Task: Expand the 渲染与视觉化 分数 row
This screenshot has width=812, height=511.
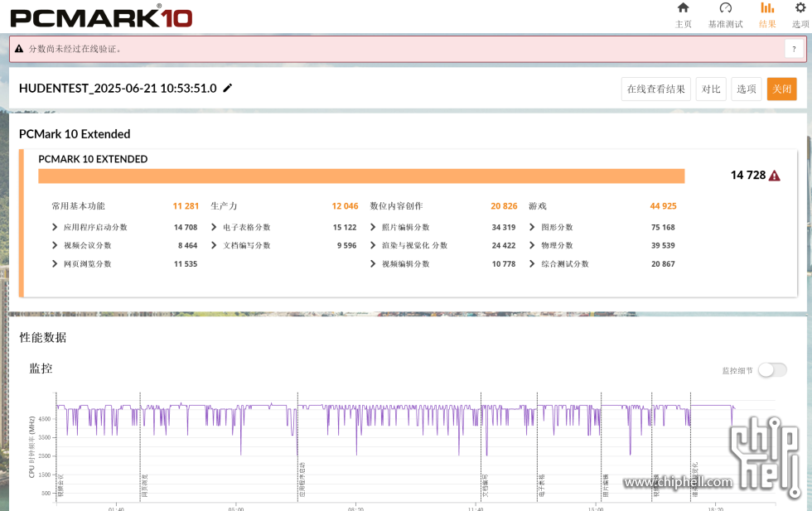Action: click(373, 245)
